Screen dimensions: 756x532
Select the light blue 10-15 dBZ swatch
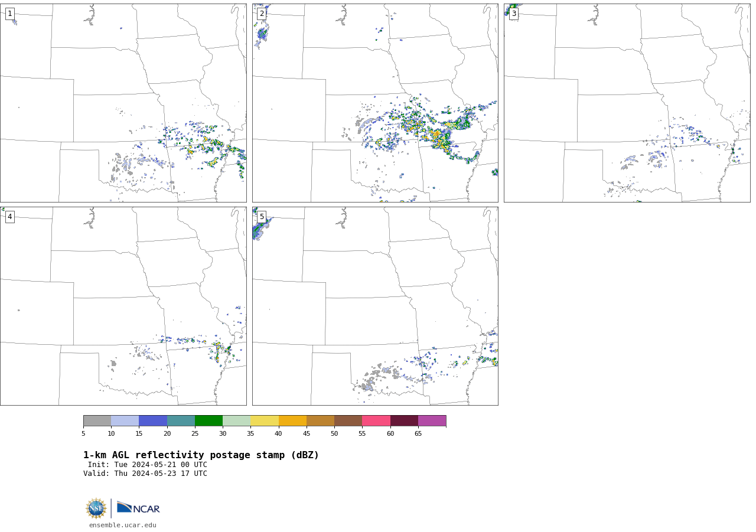(125, 420)
